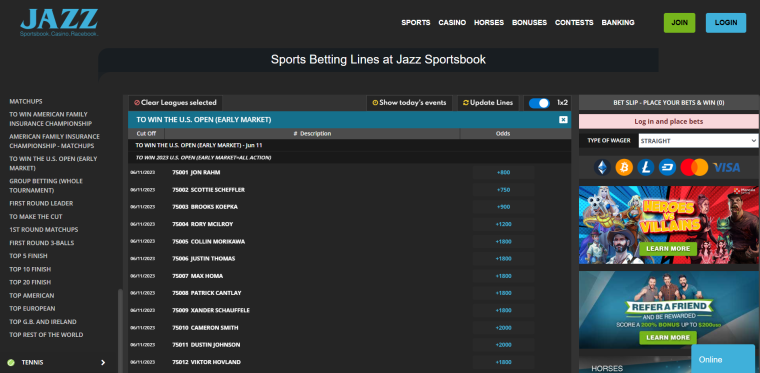This screenshot has height=373, width=760.
Task: Click the 75001 JON RAHM description
Action: 196,172
